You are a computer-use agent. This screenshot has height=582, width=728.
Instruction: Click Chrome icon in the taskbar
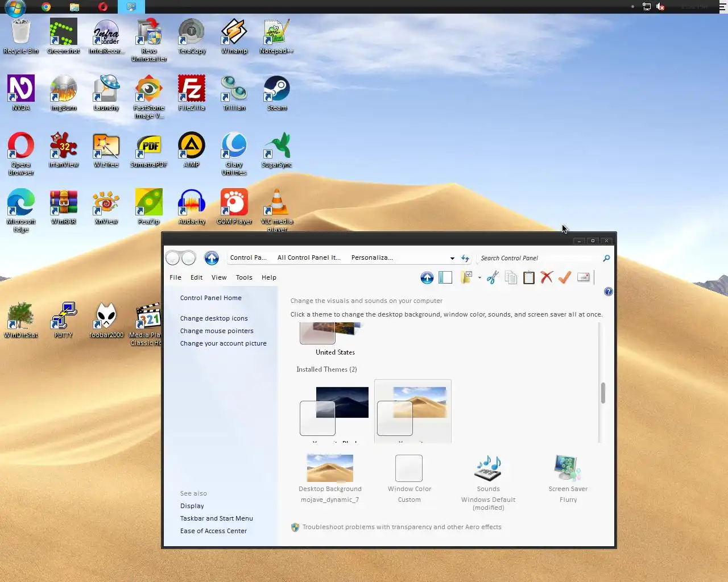46,7
